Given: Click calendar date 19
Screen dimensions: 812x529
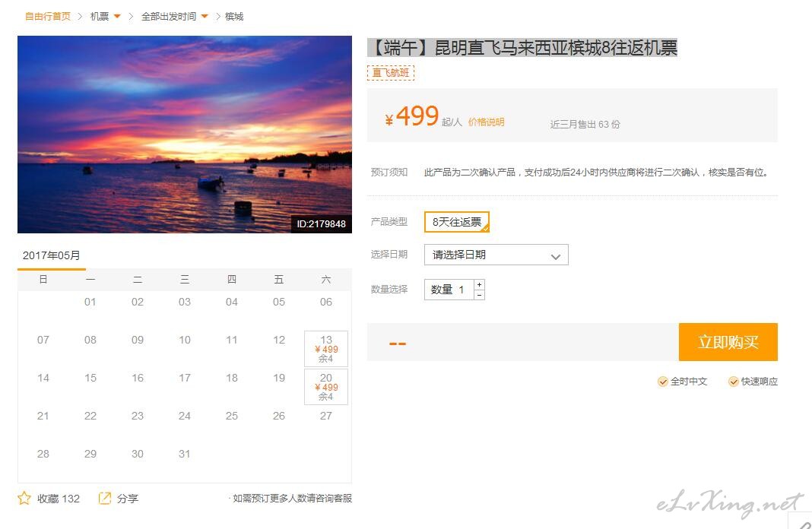Looking at the screenshot, I should click(279, 378).
